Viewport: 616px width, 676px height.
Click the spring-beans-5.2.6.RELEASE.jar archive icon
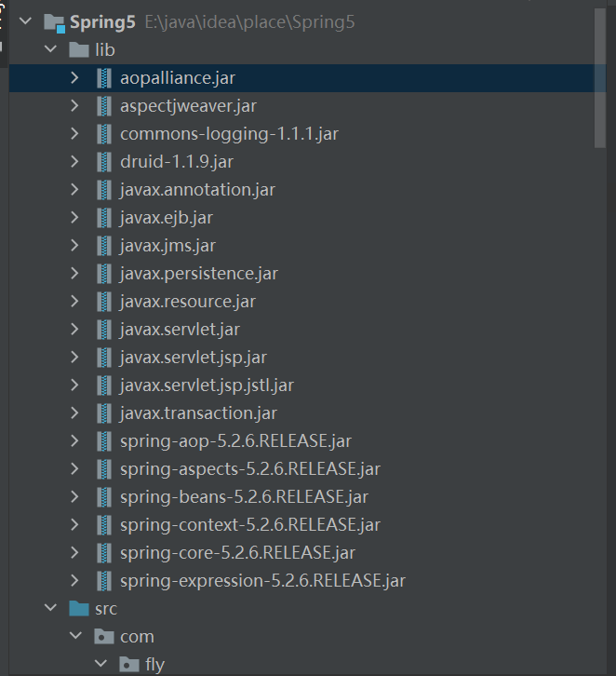click(x=104, y=497)
